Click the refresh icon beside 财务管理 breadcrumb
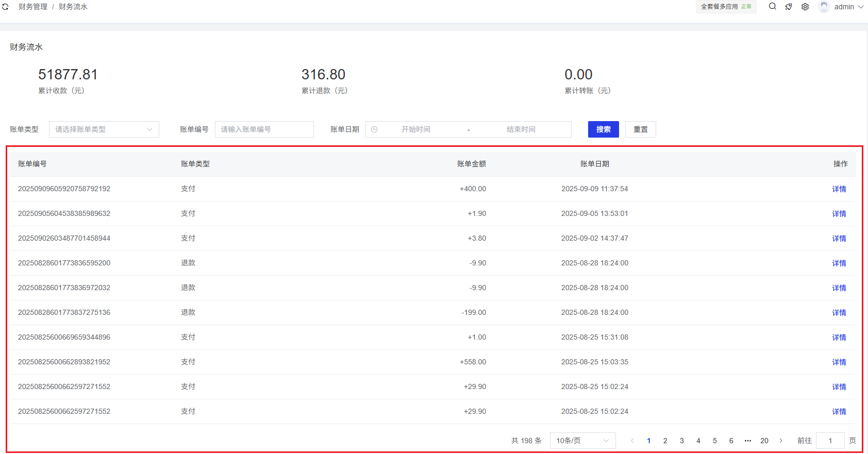Viewport: 868px width, 454px height. (5, 7)
